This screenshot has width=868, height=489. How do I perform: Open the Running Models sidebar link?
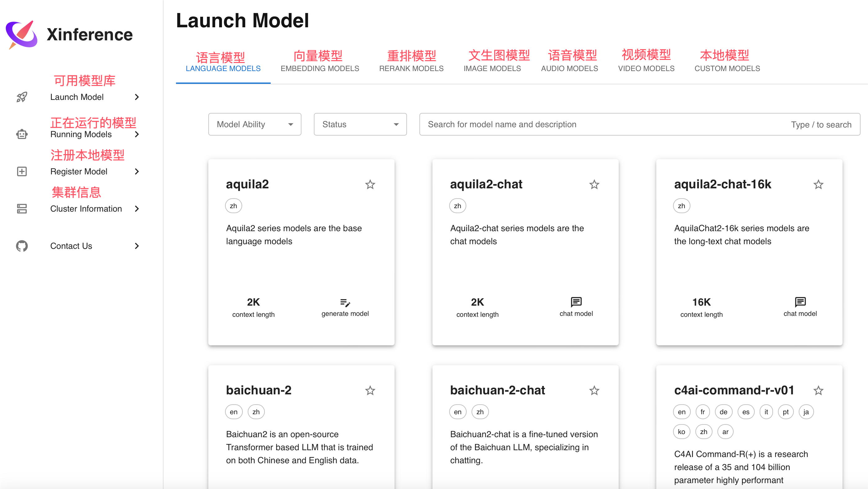[81, 134]
